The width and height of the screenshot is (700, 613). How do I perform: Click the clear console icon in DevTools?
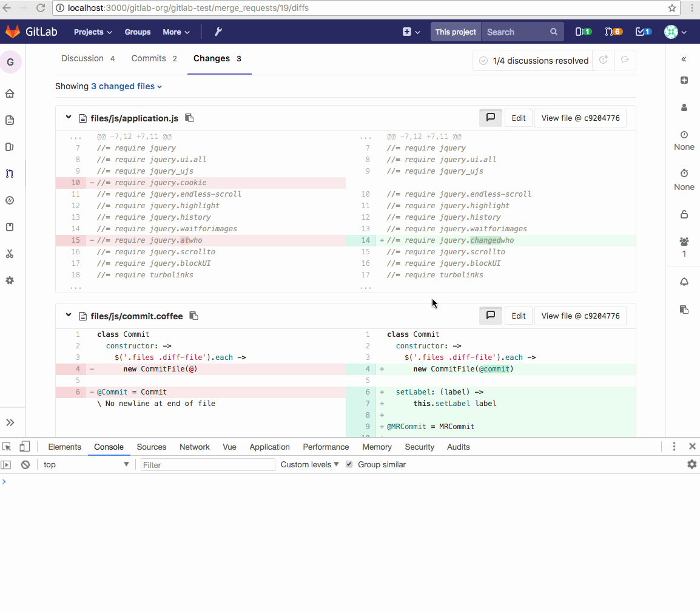click(x=25, y=464)
